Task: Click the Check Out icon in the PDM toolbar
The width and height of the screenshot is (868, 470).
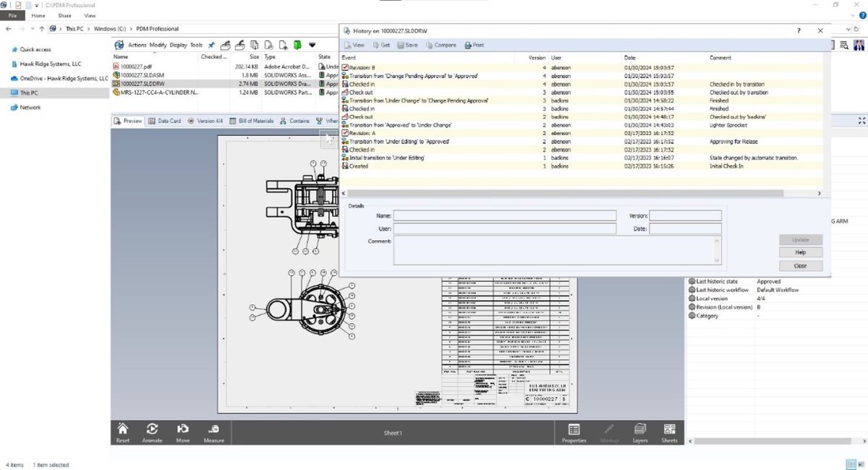Action: click(225, 45)
